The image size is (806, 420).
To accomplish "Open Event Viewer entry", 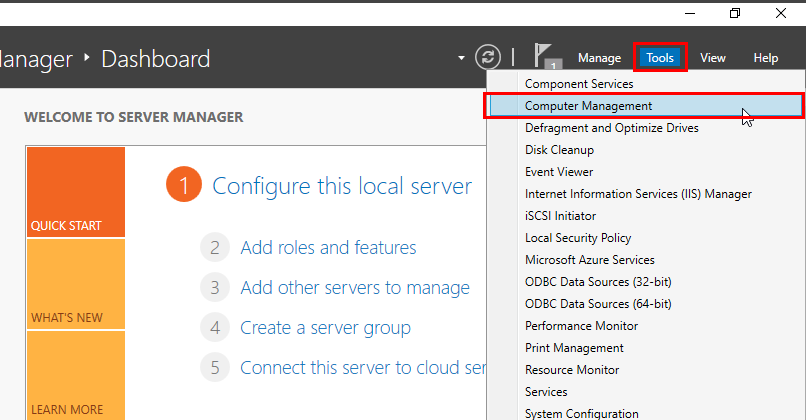I will (x=559, y=172).
